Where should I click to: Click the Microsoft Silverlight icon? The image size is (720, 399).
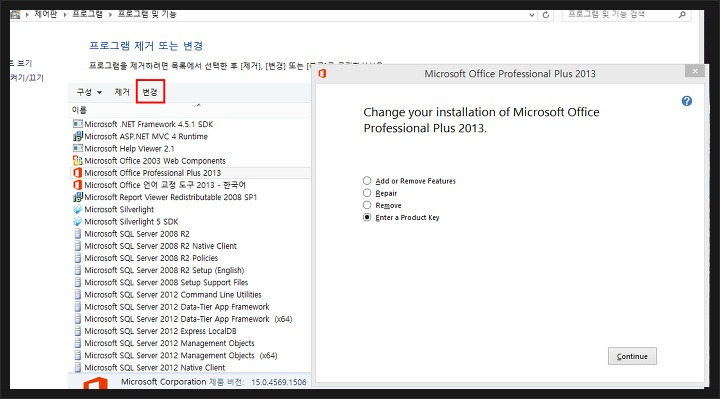(x=78, y=209)
